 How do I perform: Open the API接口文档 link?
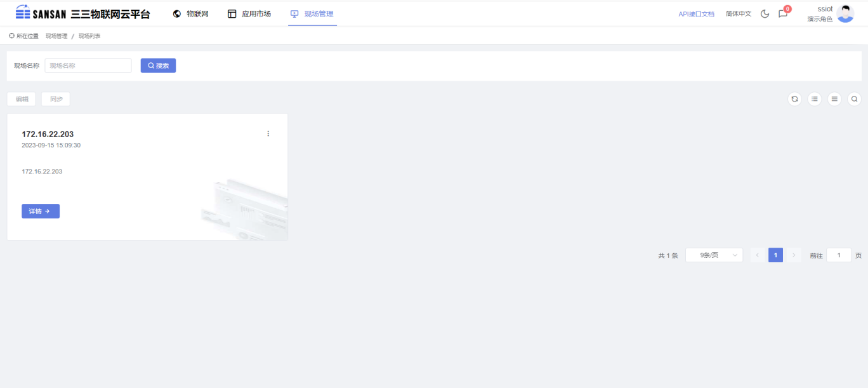pos(696,13)
